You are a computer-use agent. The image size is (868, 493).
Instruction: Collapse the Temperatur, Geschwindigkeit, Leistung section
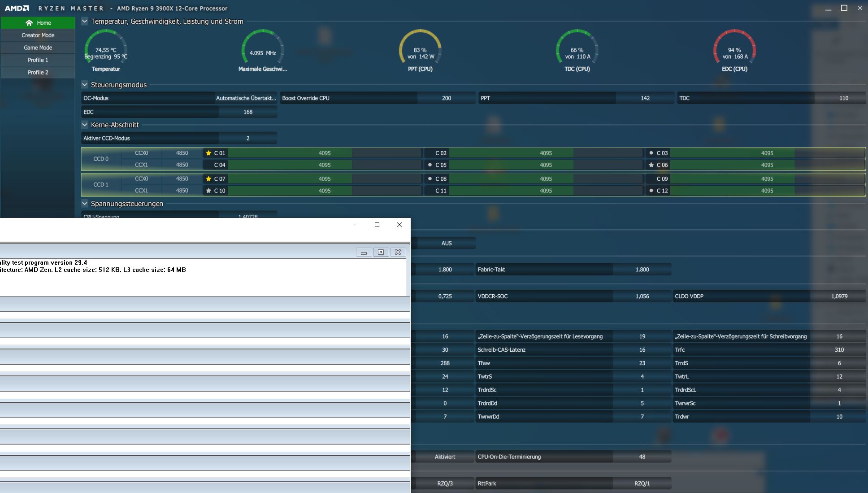pyautogui.click(x=85, y=21)
